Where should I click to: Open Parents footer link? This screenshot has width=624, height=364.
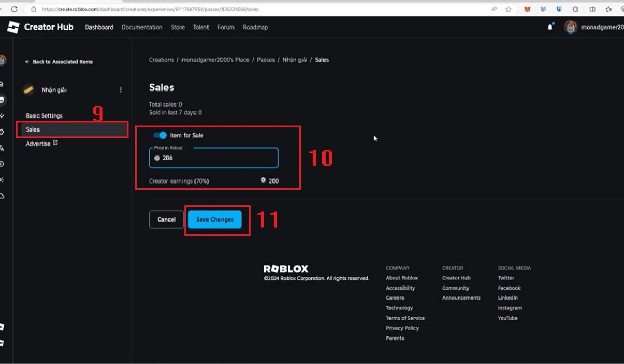(395, 338)
